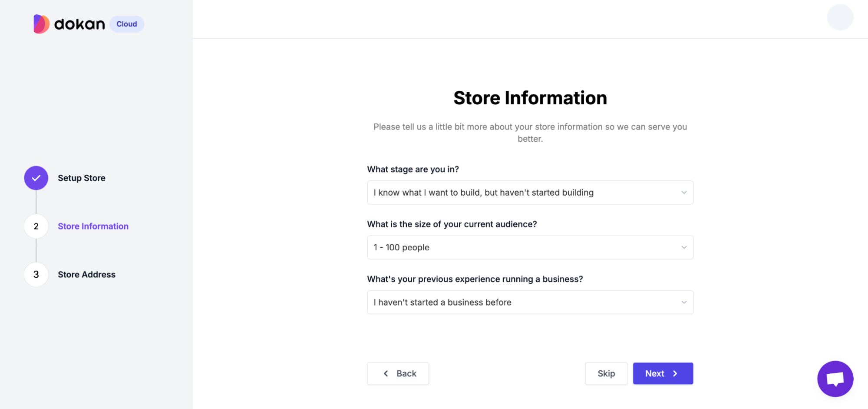Click the 'Store Information' heading

click(x=530, y=98)
